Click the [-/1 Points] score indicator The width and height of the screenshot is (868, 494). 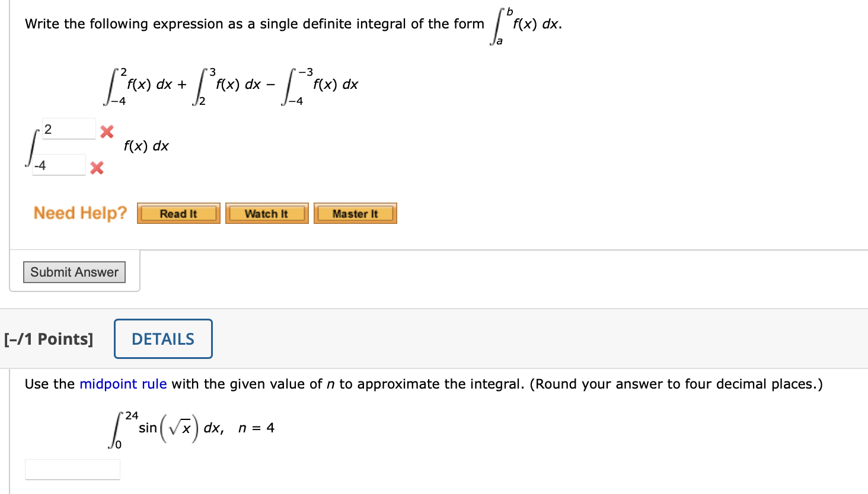pos(49,339)
